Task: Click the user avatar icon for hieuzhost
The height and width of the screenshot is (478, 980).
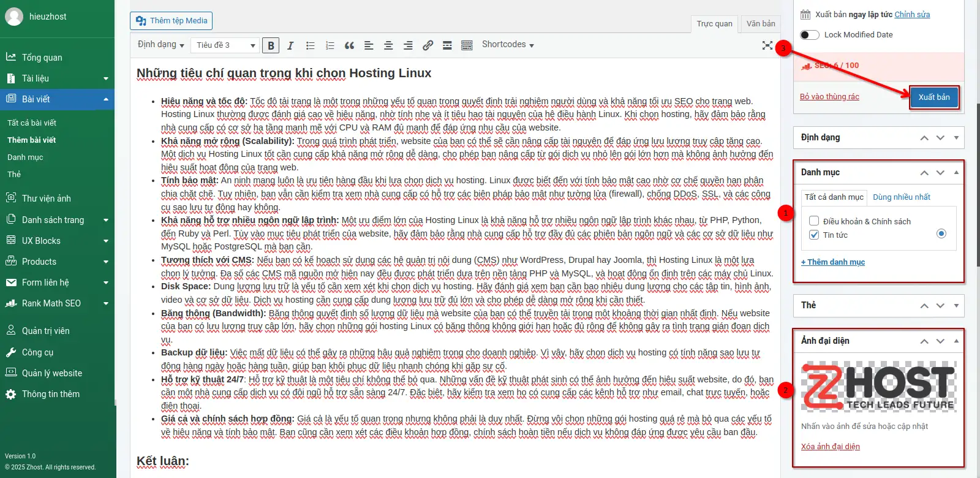Action: 14,17
